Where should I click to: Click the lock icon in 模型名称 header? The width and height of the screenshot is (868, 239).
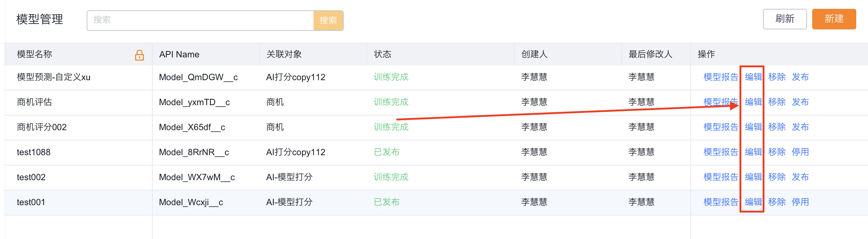tap(140, 55)
